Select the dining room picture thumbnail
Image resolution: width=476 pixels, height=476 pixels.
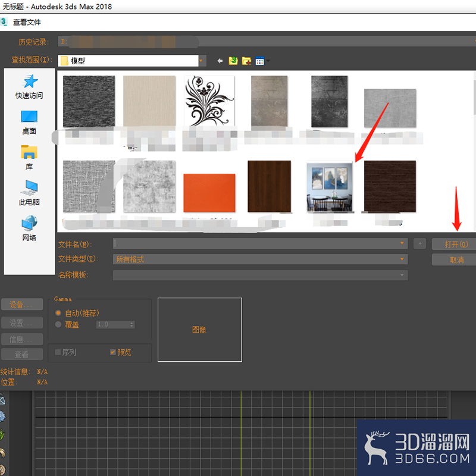pos(330,187)
